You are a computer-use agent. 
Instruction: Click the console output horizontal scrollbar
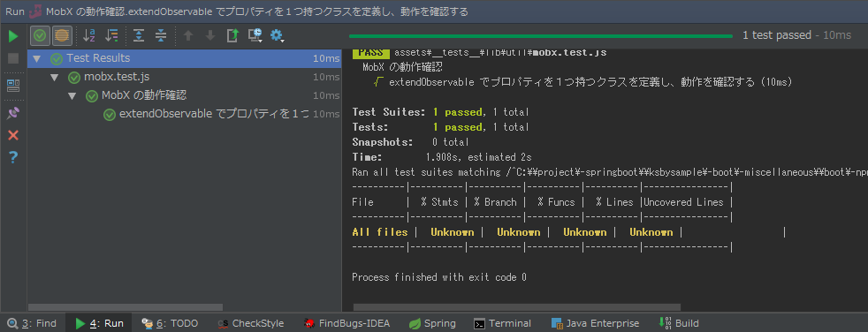click(517, 307)
